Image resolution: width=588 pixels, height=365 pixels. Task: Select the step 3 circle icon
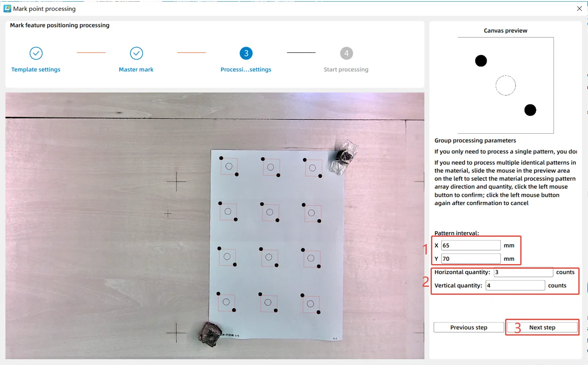pyautogui.click(x=246, y=53)
